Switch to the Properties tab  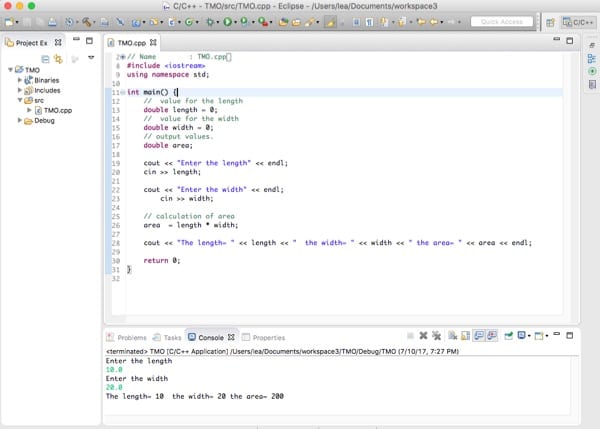pyautogui.click(x=264, y=338)
